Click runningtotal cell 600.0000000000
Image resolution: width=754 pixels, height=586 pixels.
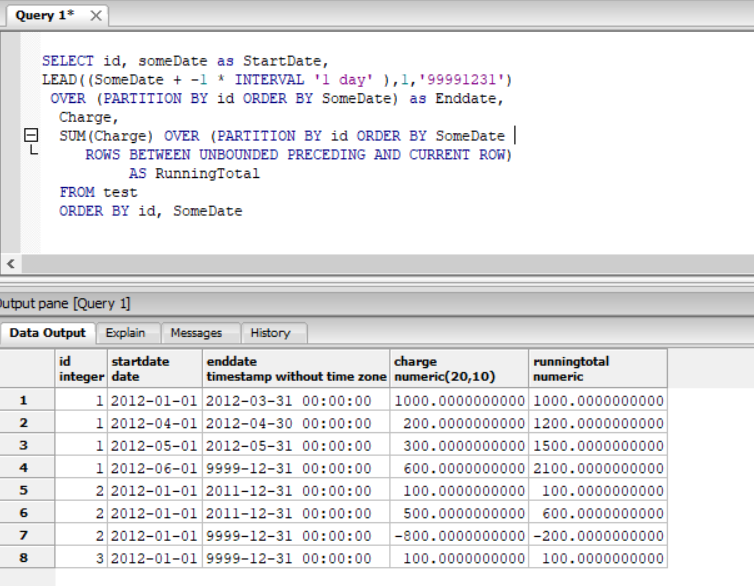click(x=598, y=513)
